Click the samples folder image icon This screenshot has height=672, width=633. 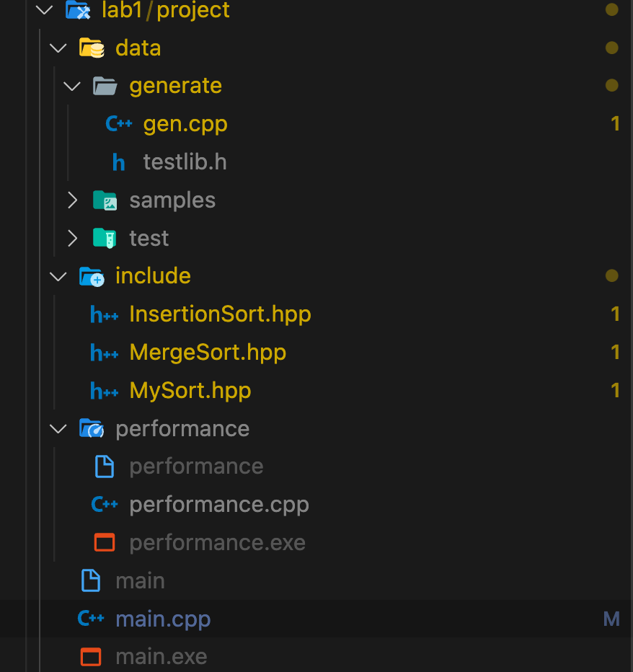105,200
